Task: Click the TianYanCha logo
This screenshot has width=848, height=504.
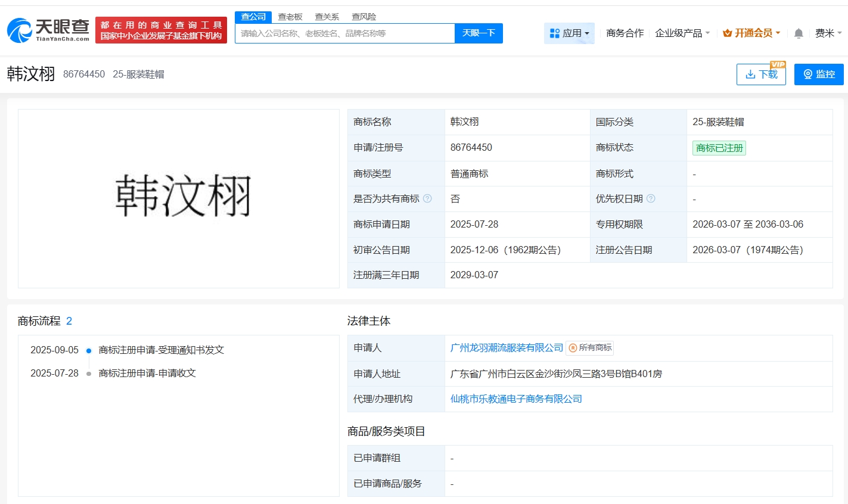Action: click(45, 30)
